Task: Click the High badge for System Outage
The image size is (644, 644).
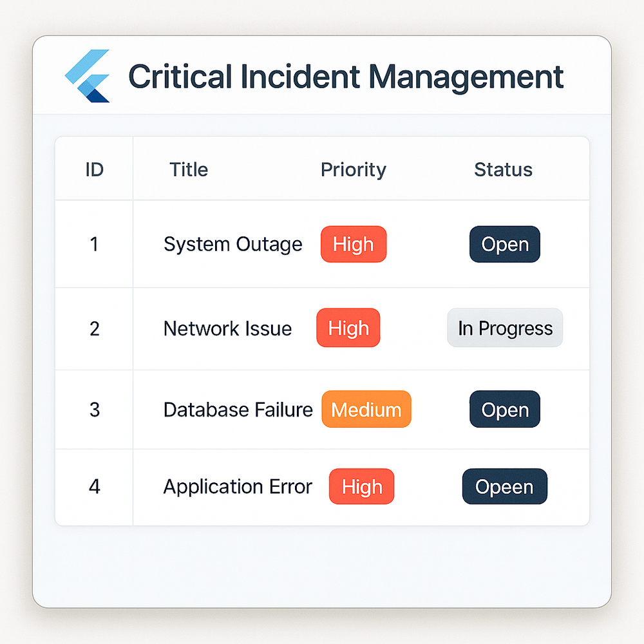Action: [x=354, y=244]
